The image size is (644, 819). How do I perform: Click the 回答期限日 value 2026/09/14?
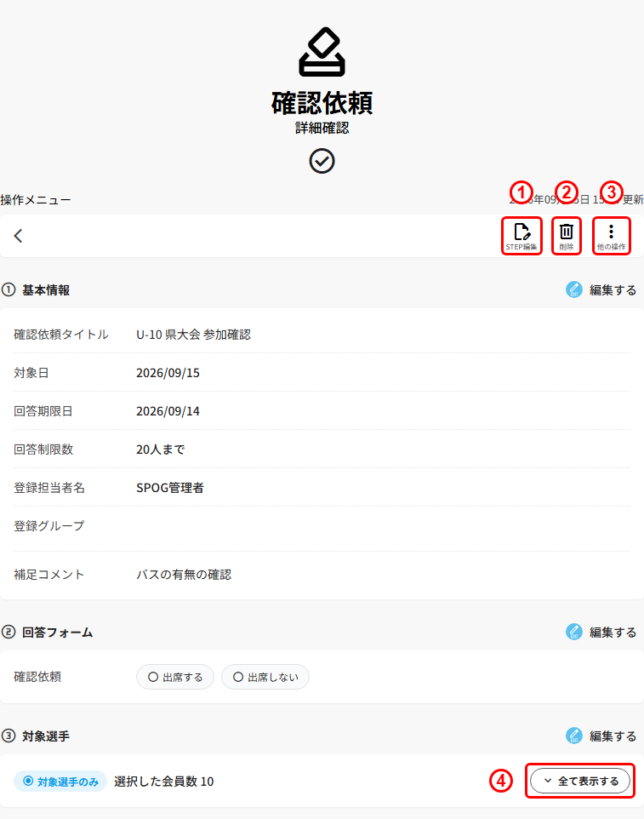tap(168, 411)
